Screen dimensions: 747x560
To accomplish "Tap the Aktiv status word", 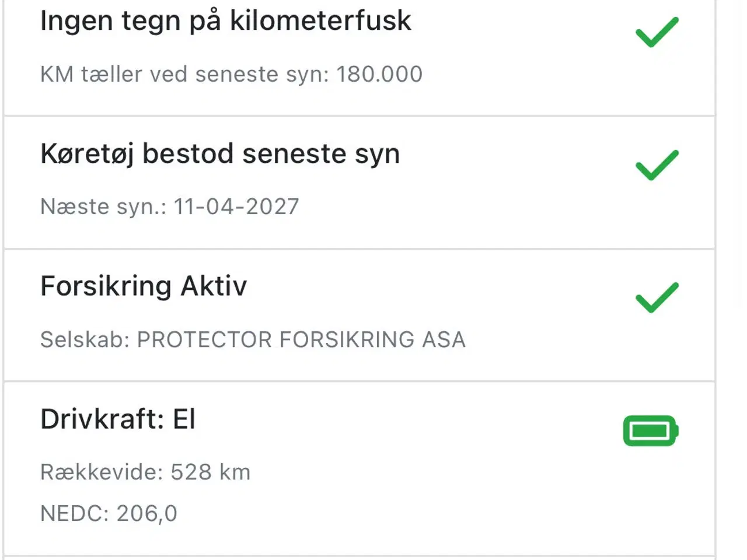I will pos(214,286).
